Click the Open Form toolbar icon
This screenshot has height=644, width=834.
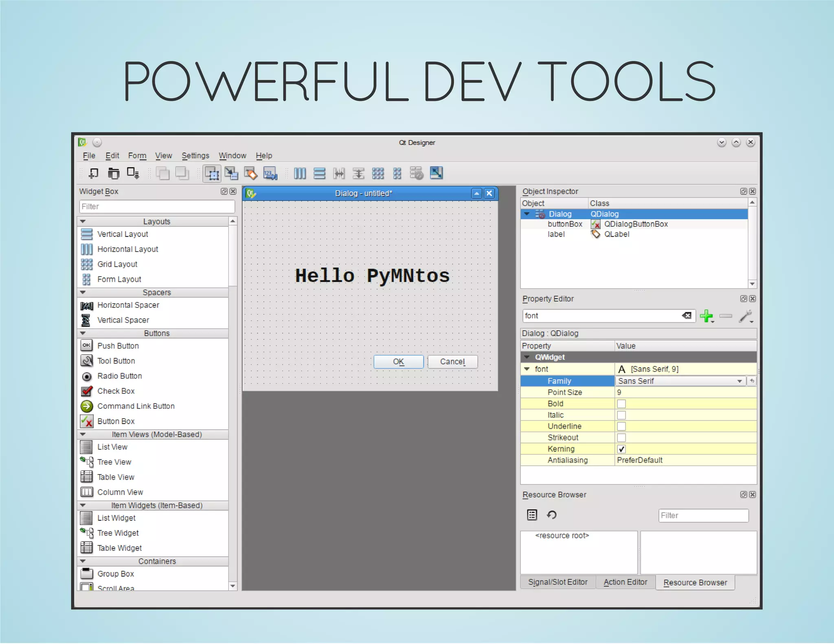tap(113, 173)
